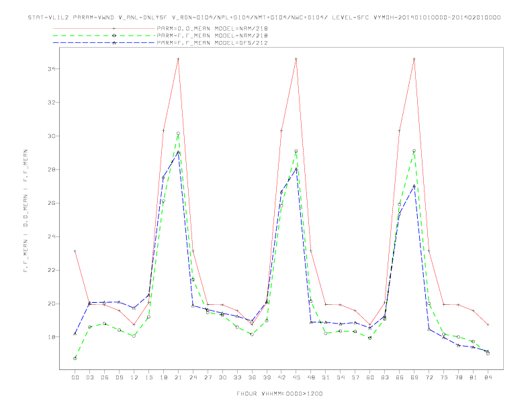Image resolution: width=532 pixels, height=411 pixels.
Task: Click the circle marker on green legend line
Action: click(x=114, y=36)
